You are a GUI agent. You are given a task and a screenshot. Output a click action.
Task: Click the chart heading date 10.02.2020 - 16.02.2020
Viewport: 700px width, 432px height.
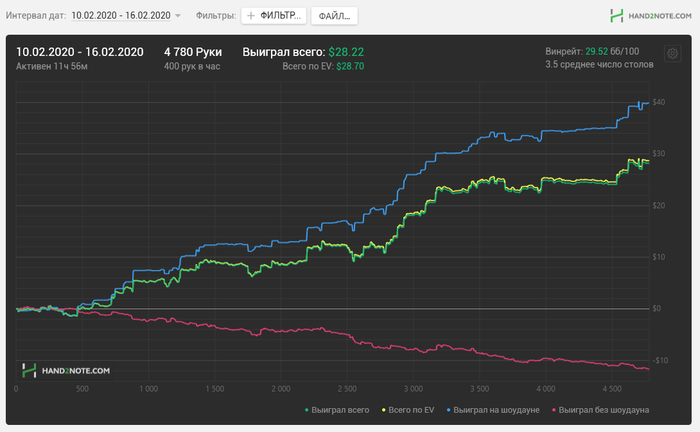[x=80, y=52]
